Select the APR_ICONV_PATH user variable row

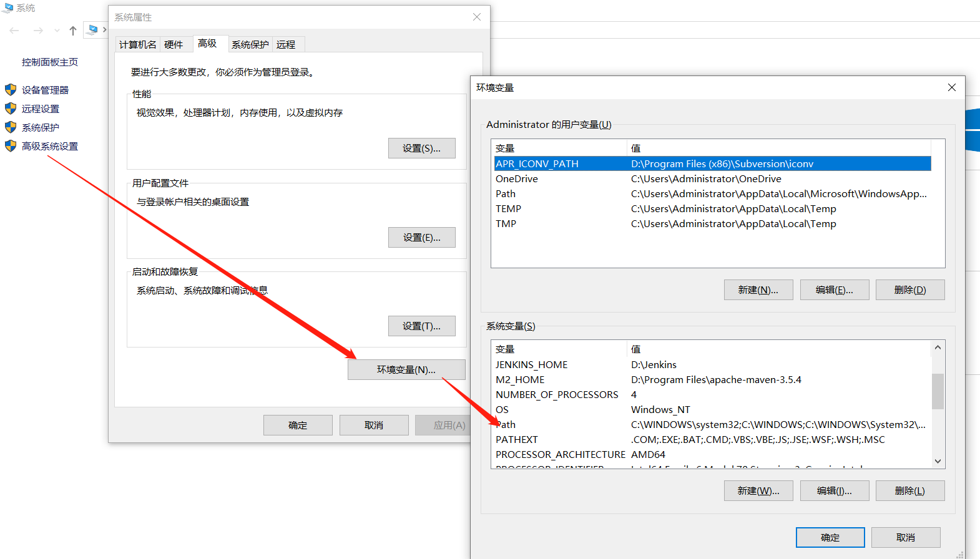(x=712, y=163)
